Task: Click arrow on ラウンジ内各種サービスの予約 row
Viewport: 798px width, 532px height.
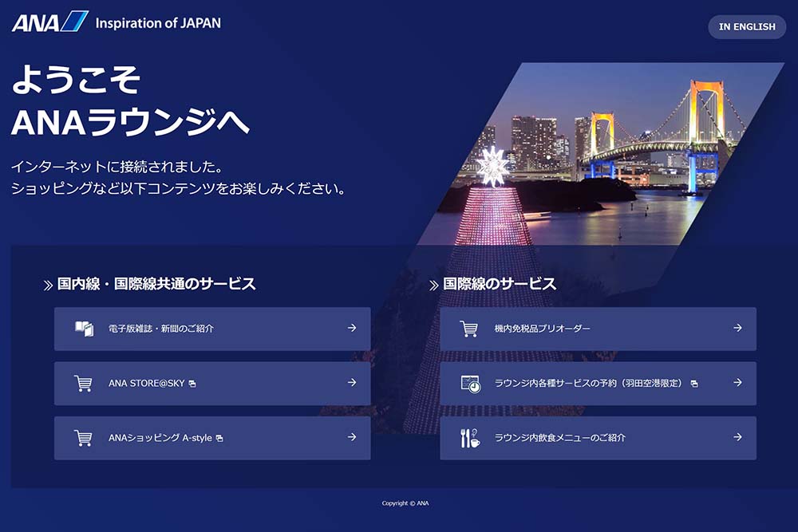Action: pos(737,383)
